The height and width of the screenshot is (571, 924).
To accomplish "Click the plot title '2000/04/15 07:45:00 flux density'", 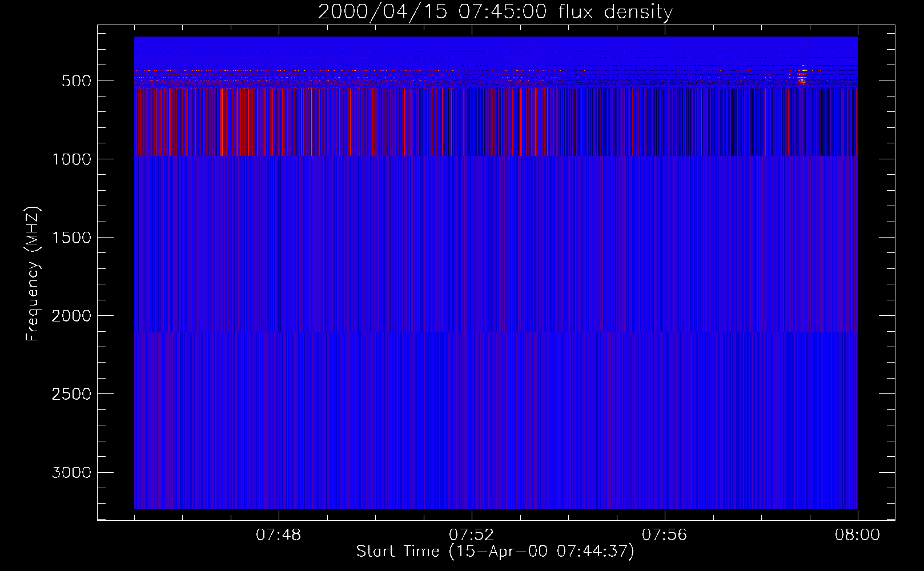I will [495, 12].
